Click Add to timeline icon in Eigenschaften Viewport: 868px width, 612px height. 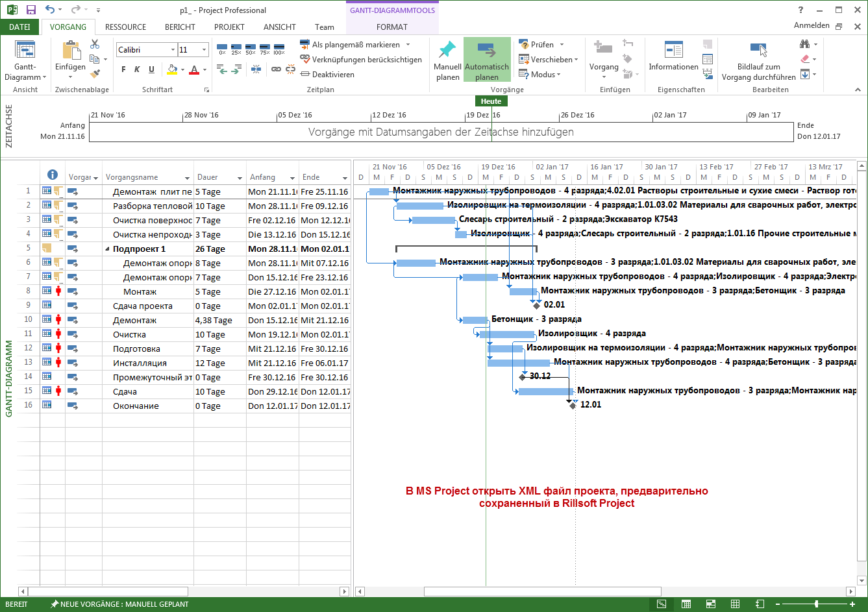[x=707, y=74]
